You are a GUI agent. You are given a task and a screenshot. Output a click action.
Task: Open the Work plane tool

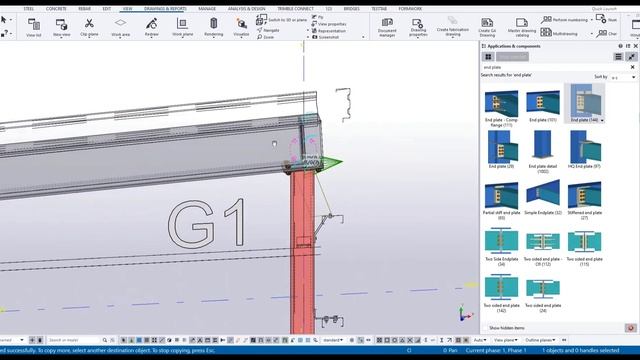pos(182,27)
